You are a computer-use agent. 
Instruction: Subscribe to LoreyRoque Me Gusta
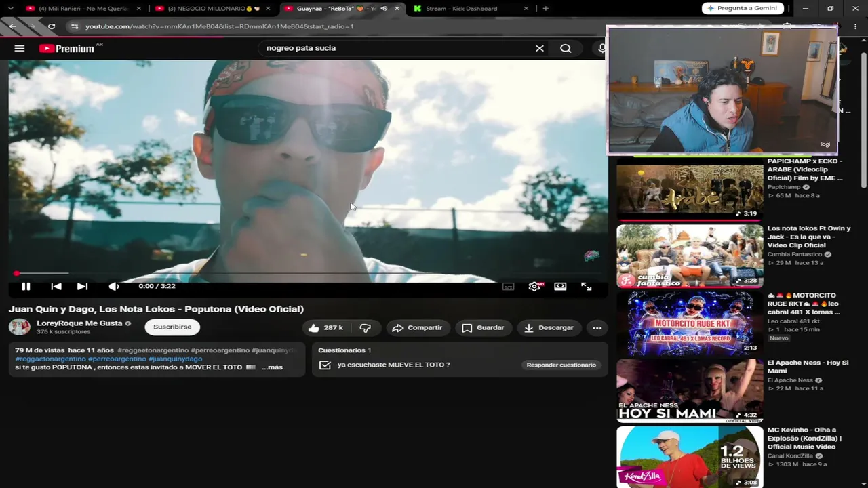172,327
